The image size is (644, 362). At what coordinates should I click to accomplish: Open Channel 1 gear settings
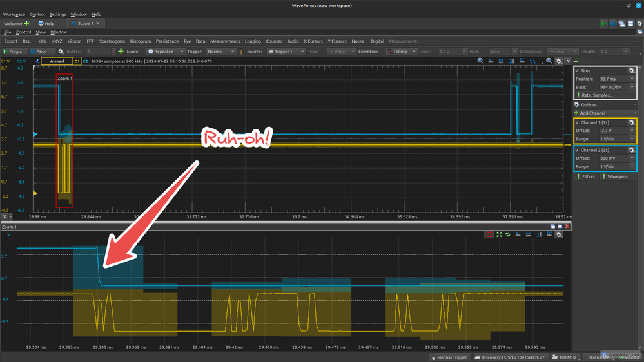coord(632,122)
